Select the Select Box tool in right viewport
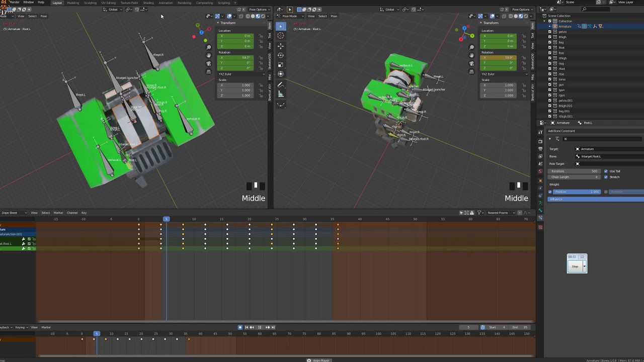The image size is (644, 362). tap(281, 26)
